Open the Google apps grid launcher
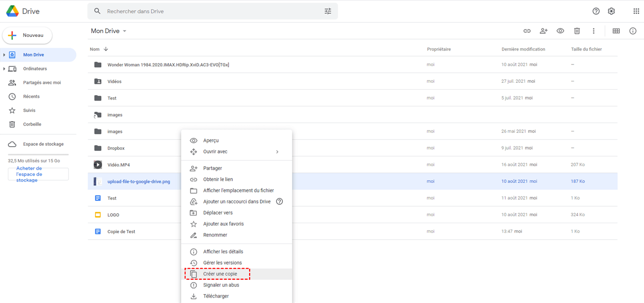Viewport: 644px width, 303px height. pos(636,11)
